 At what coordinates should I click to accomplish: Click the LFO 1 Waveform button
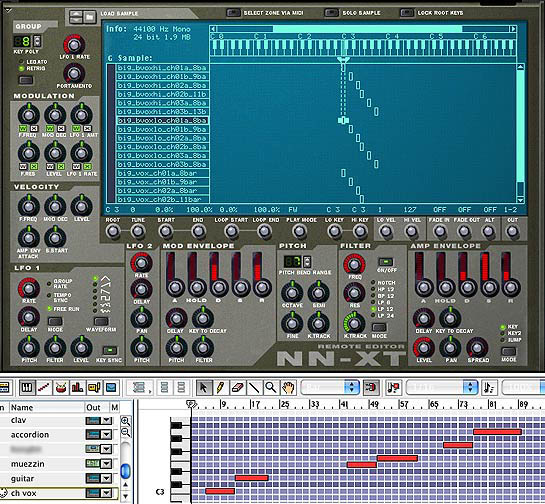101,321
